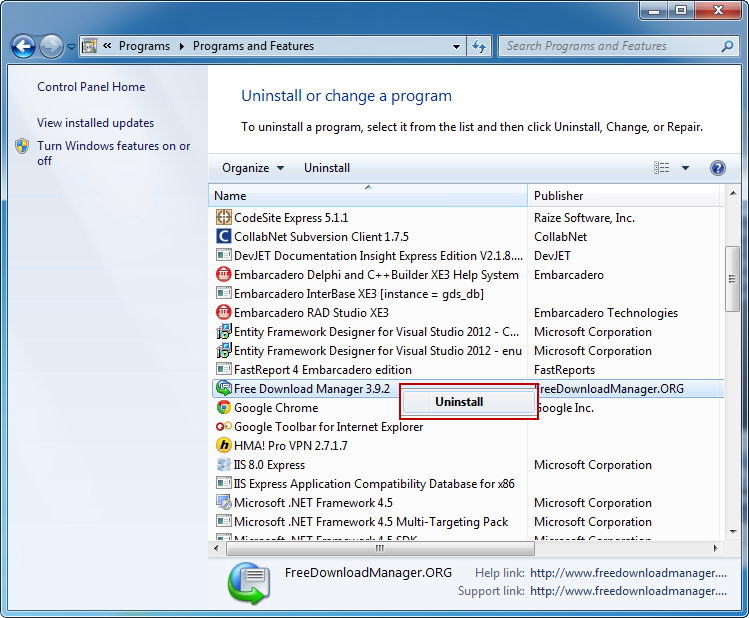
Task: Select Free Download Manager 3.9.2 name
Action: click(x=311, y=389)
